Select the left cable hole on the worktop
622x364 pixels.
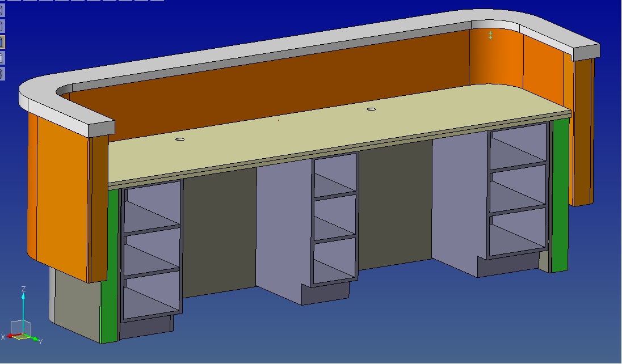pos(180,139)
